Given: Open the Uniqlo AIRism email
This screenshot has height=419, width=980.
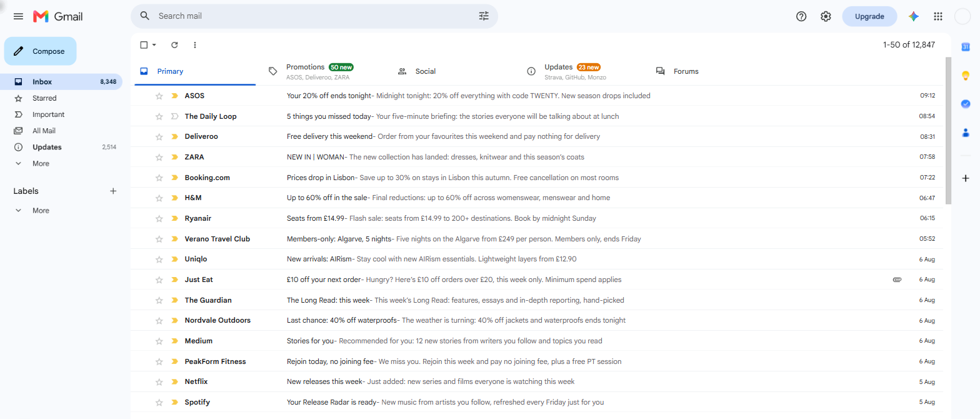Looking at the screenshot, I should 537,259.
